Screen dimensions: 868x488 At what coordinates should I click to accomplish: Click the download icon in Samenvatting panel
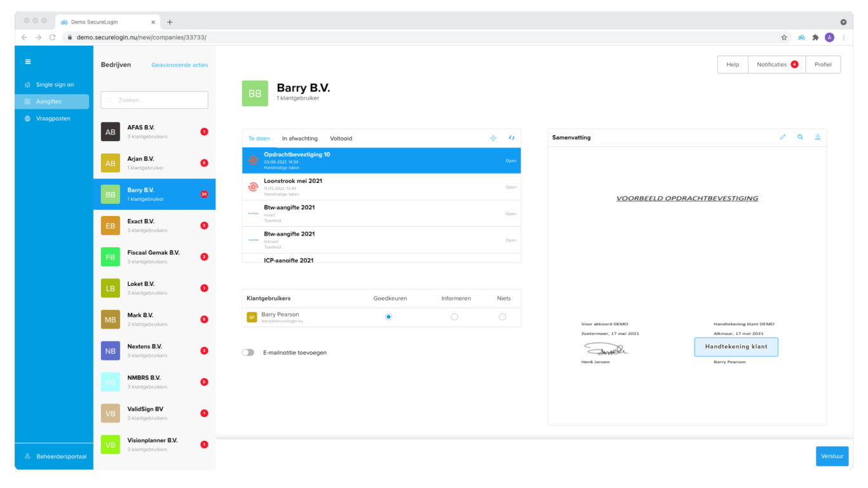(x=818, y=137)
